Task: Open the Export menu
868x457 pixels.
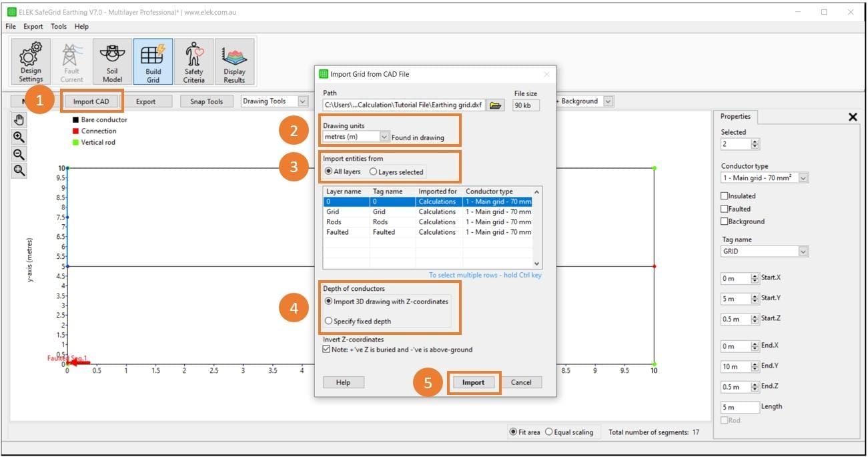Action: tap(33, 27)
